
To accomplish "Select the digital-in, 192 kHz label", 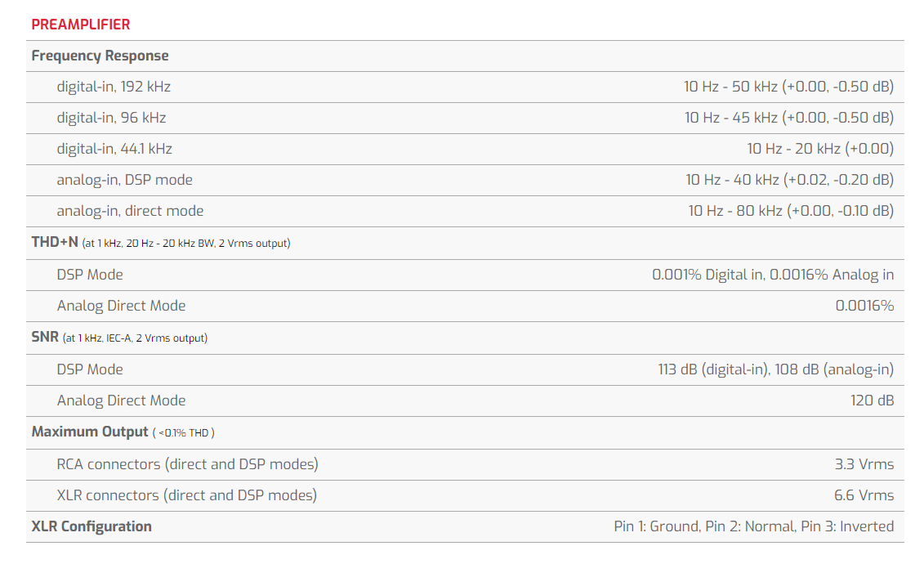I will coord(114,87).
